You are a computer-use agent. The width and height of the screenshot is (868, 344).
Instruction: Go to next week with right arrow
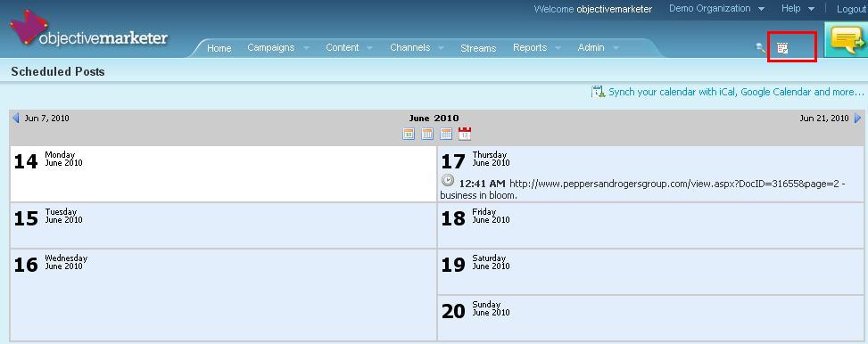[x=858, y=118]
